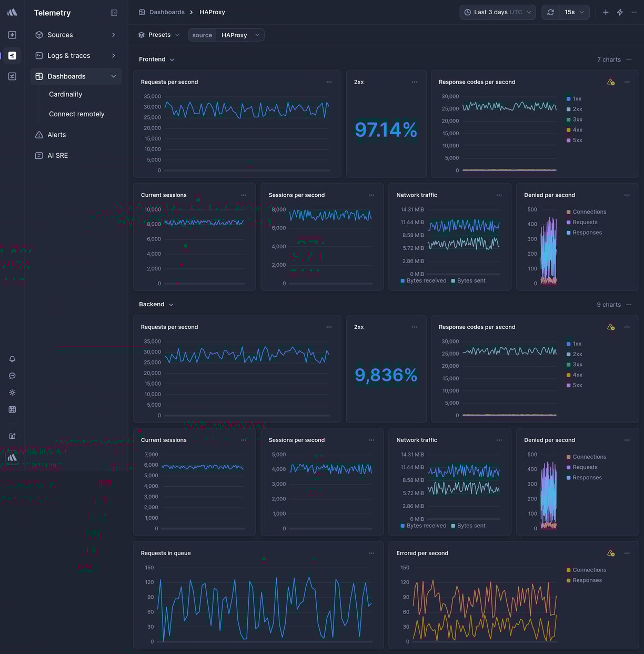Viewport: 644px width, 654px height.
Task: Collapse the Telemetry sidebar panel
Action: (114, 13)
